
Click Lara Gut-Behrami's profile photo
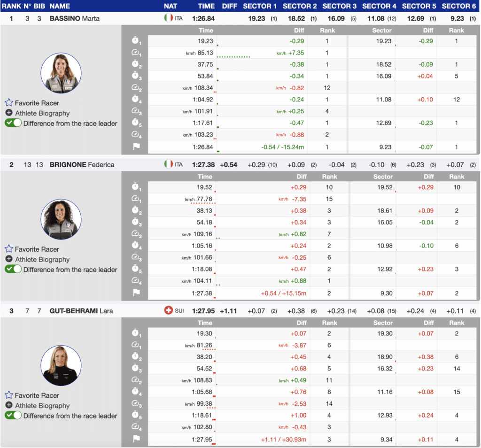point(61,365)
